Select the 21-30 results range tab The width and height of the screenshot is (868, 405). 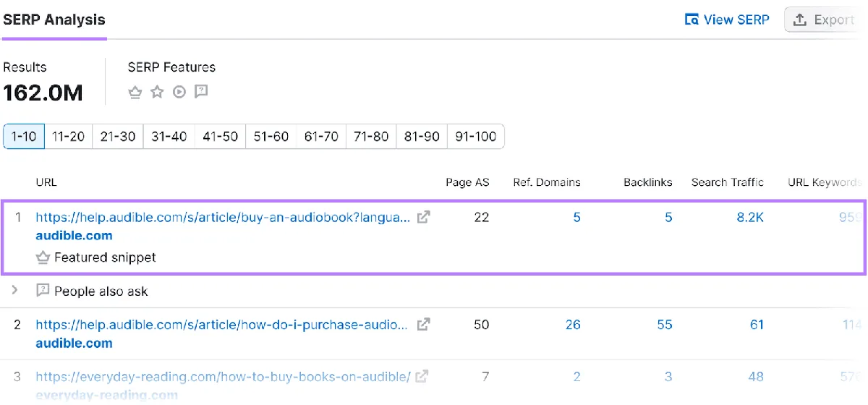click(118, 136)
